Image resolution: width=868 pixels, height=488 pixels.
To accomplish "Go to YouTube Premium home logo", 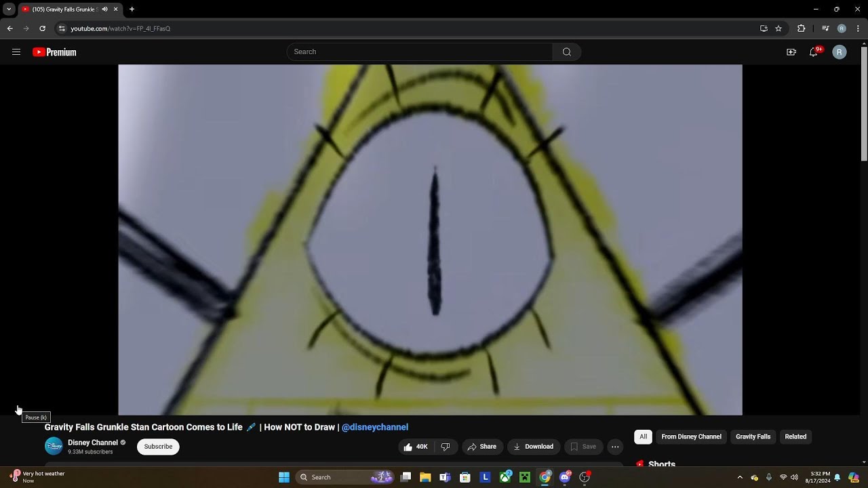I will point(54,52).
